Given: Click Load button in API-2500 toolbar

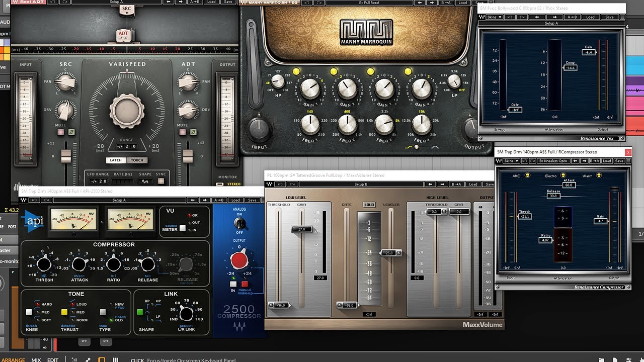Looking at the screenshot, I should tap(235, 200).
